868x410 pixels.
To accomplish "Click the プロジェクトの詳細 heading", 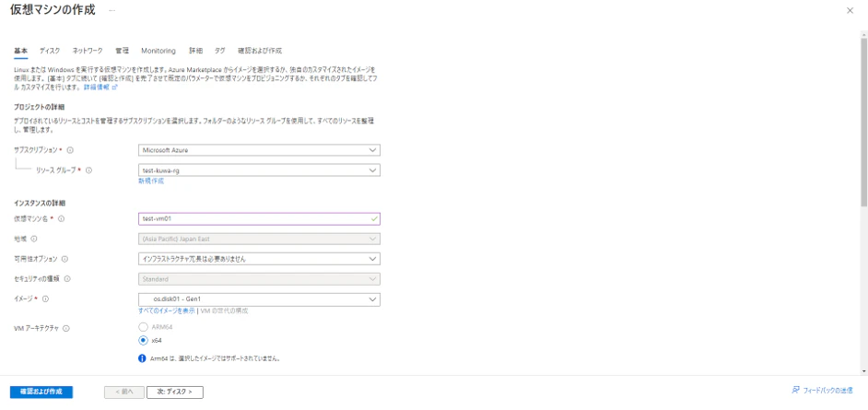I will click(x=40, y=106).
